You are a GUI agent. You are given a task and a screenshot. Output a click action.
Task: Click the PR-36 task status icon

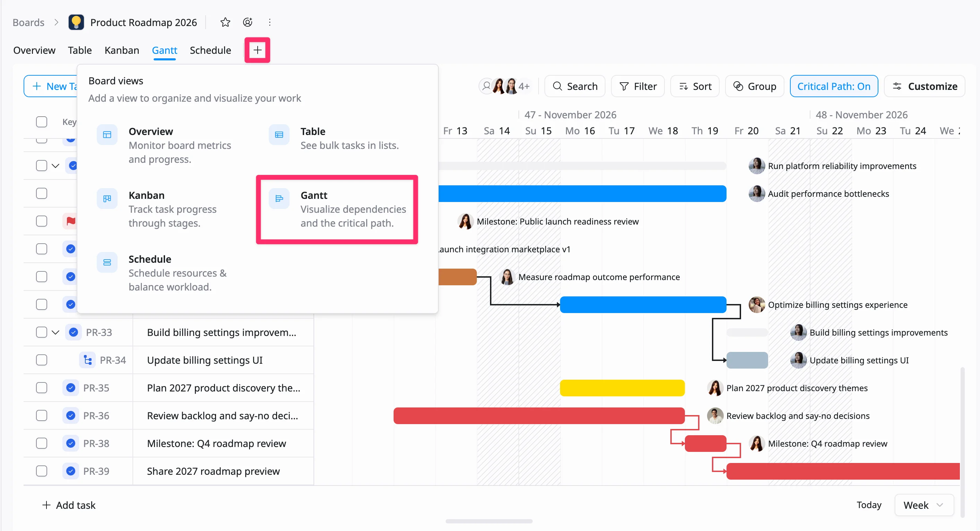(71, 416)
